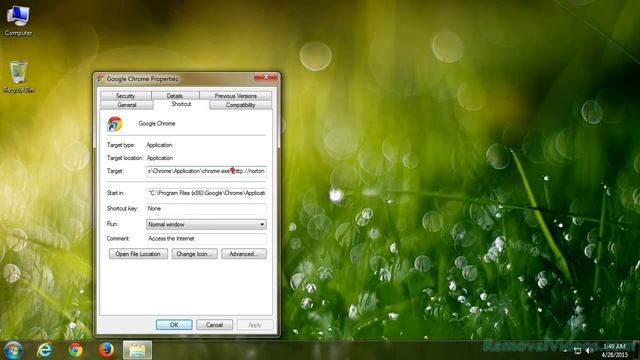Viewport: 640px width, 360px height.
Task: Switch to the Security tab
Action: click(x=125, y=96)
